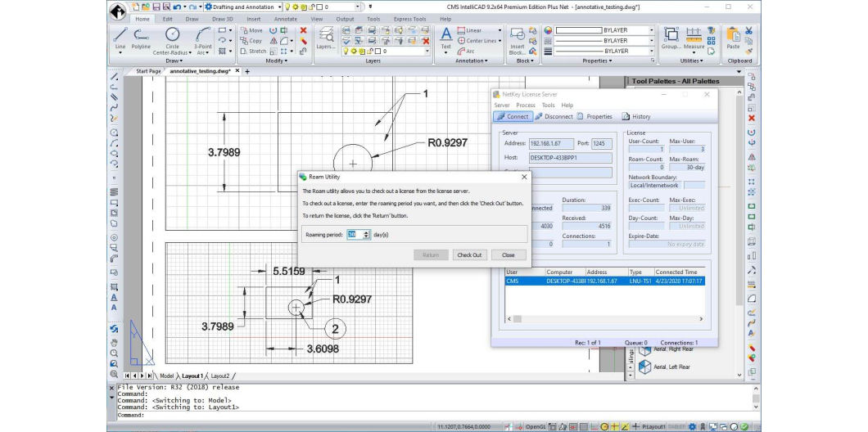Click command line vertical scrollbar

(x=756, y=398)
